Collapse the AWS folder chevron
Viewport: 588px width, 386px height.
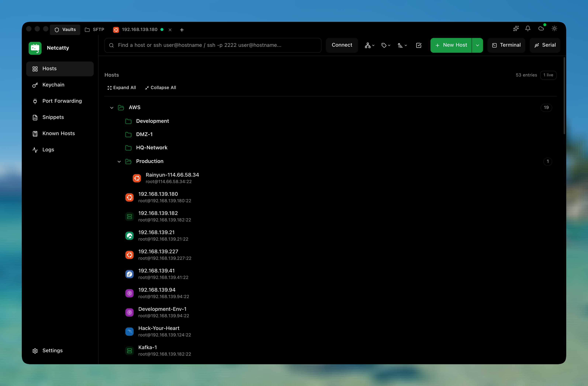[112, 108]
